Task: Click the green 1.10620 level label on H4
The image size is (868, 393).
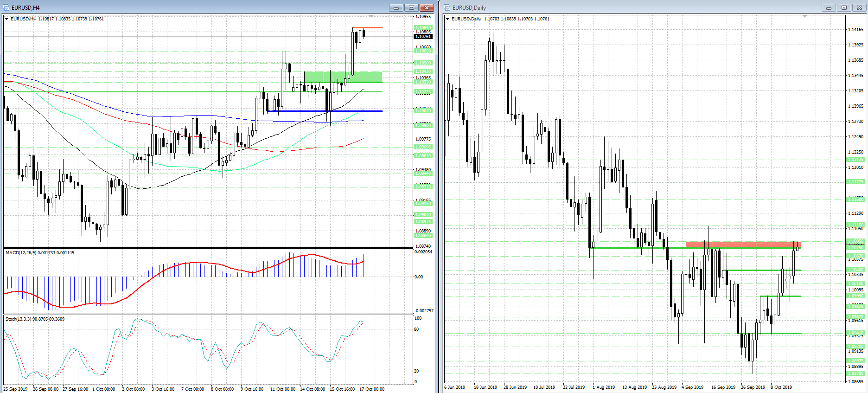Action: coord(423,51)
